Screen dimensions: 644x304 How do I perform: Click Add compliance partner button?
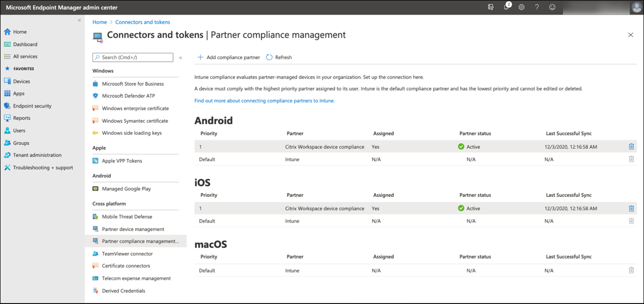(229, 57)
